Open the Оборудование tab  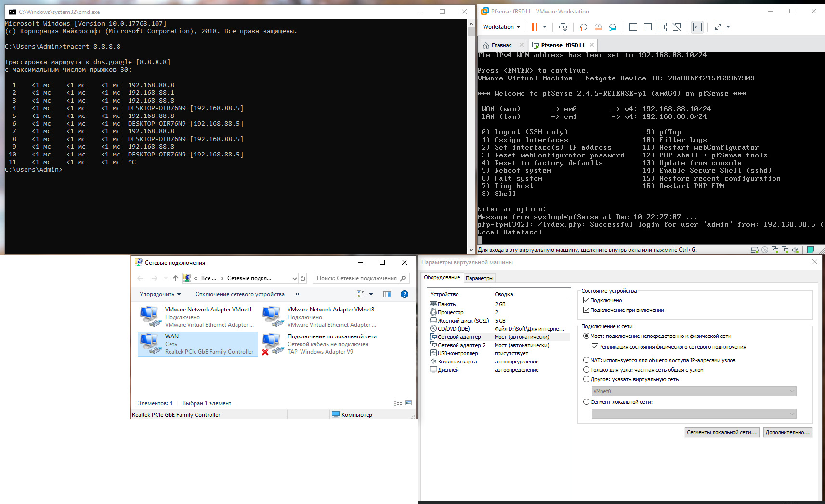pos(442,277)
